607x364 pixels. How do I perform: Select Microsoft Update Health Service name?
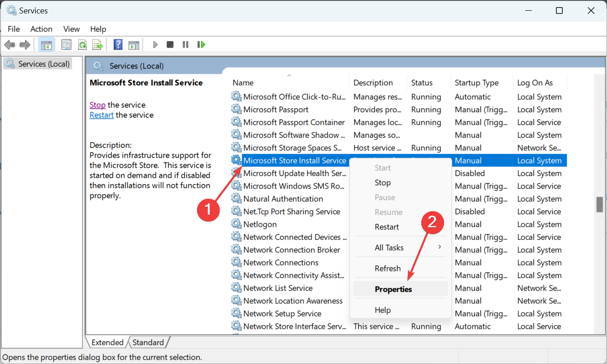click(295, 173)
